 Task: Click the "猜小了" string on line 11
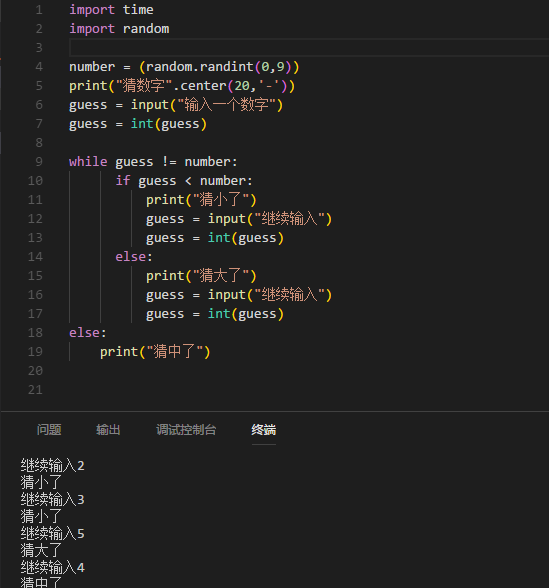tap(220, 200)
